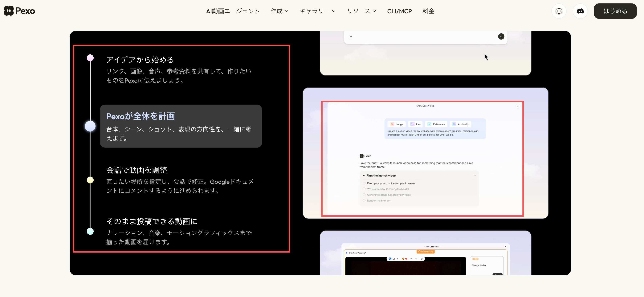Click the Image attachment chip
The width and height of the screenshot is (644, 297).
coord(397,124)
